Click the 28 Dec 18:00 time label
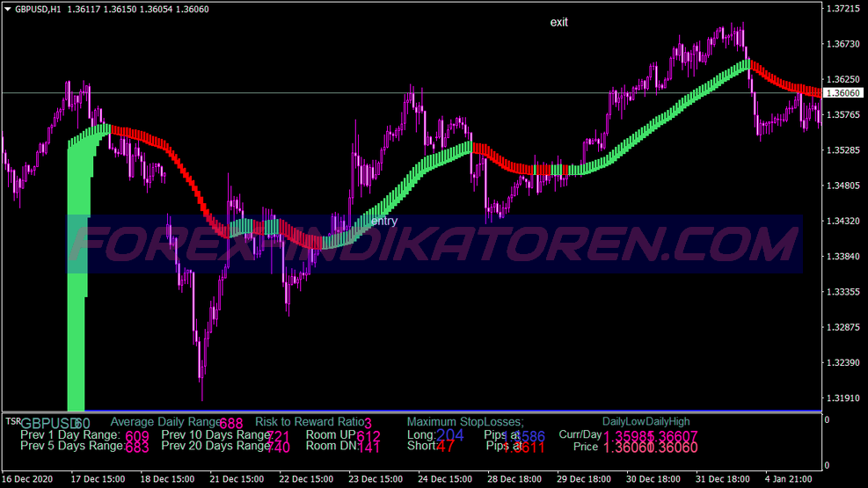868x488 pixels. click(514, 479)
